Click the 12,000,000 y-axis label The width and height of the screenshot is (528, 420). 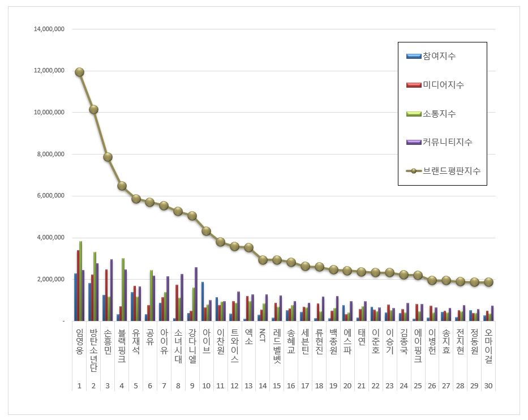coord(49,70)
